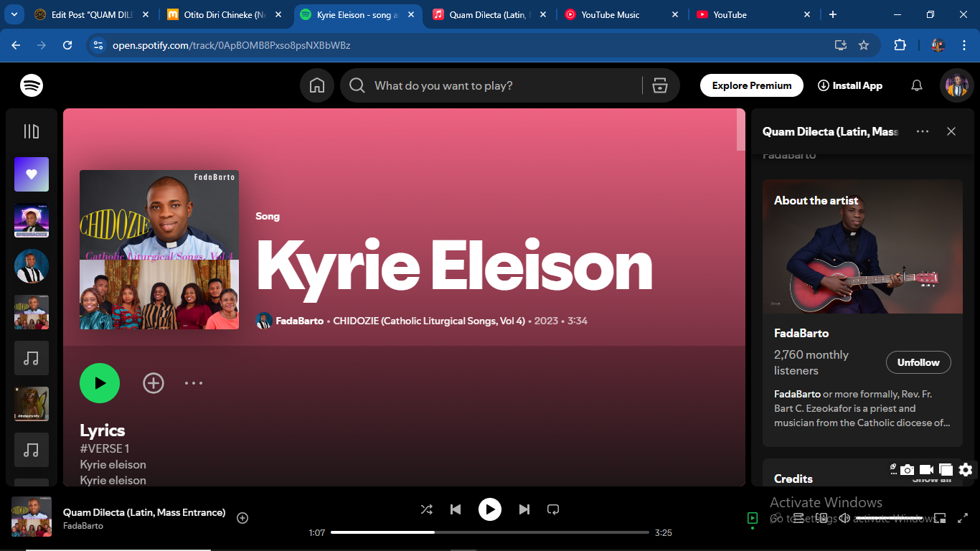The height and width of the screenshot is (551, 980).
Task: Click the Unfollow button for FadaBarto
Action: point(918,362)
